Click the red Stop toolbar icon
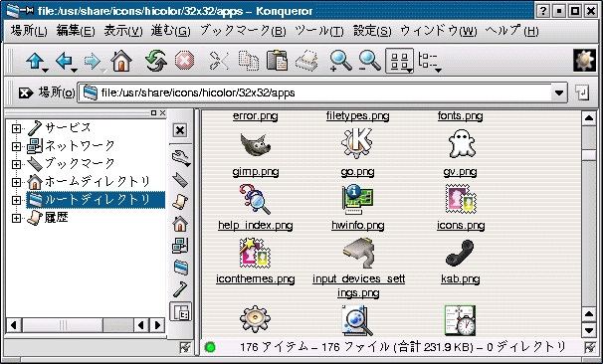 [184, 61]
